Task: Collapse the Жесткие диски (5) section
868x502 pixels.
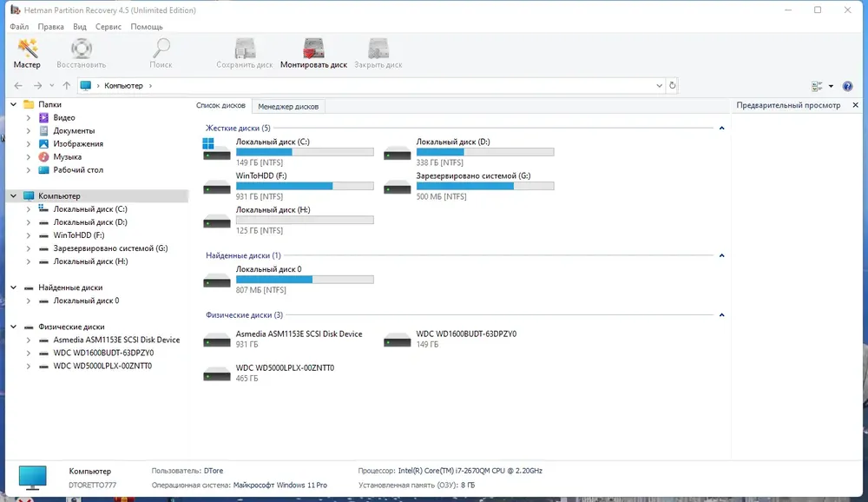Action: [721, 128]
